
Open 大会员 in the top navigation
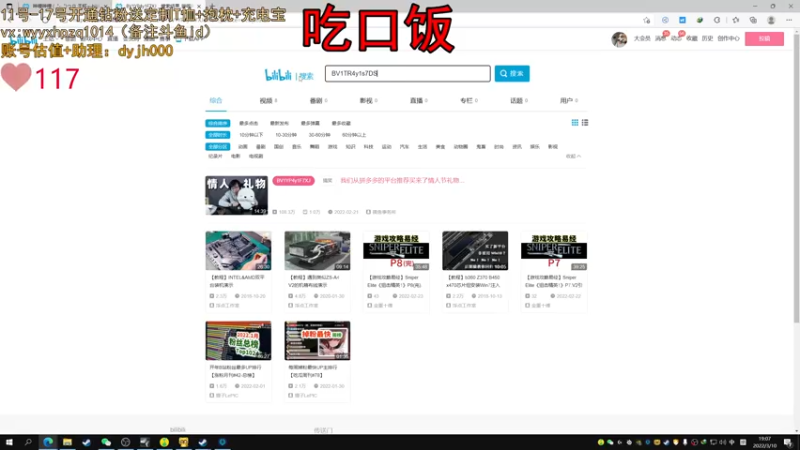pyautogui.click(x=642, y=39)
